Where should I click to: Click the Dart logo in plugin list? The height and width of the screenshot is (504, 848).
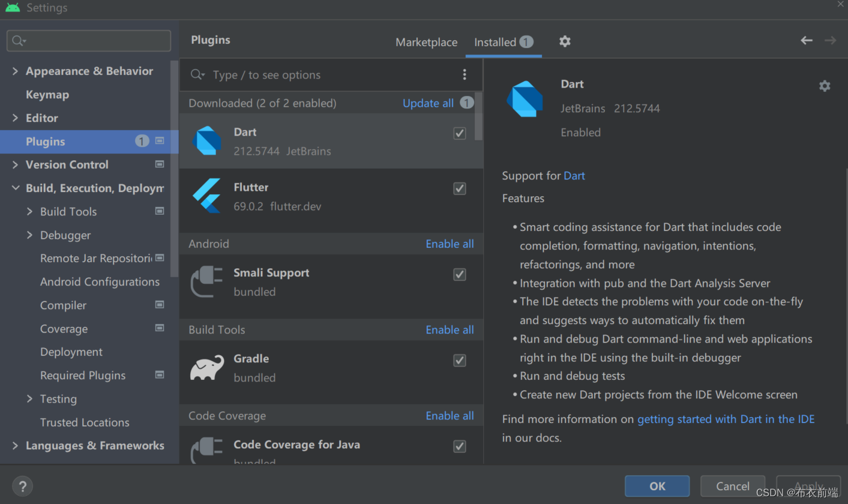point(207,141)
